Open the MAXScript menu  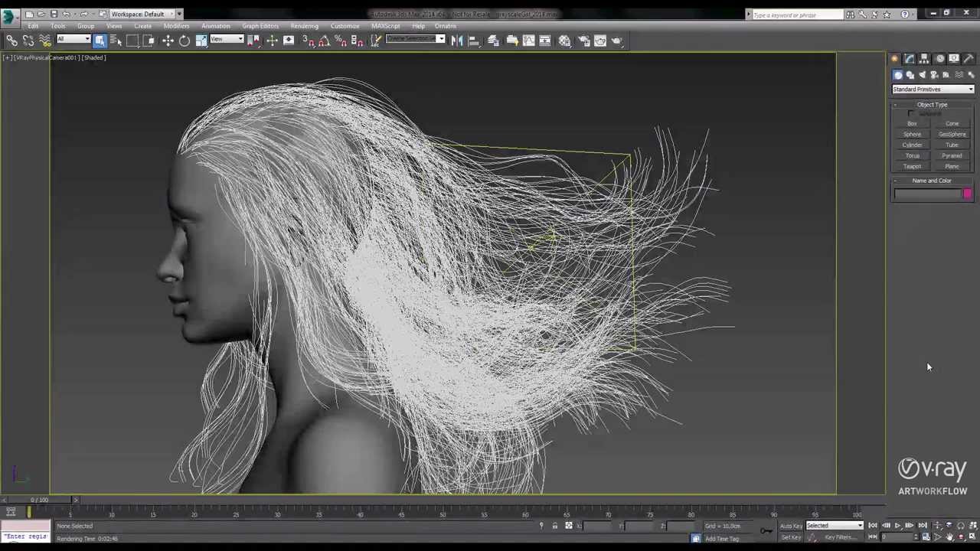click(x=385, y=26)
